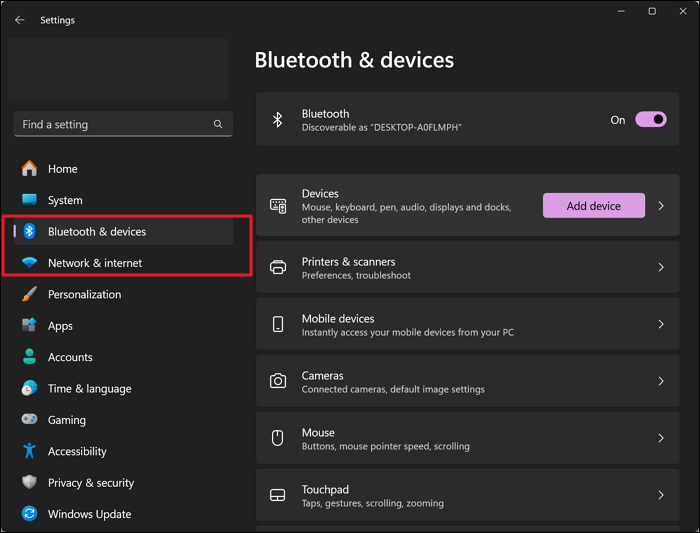Image resolution: width=700 pixels, height=533 pixels.
Task: Click the back arrow in Settings
Action: [19, 20]
